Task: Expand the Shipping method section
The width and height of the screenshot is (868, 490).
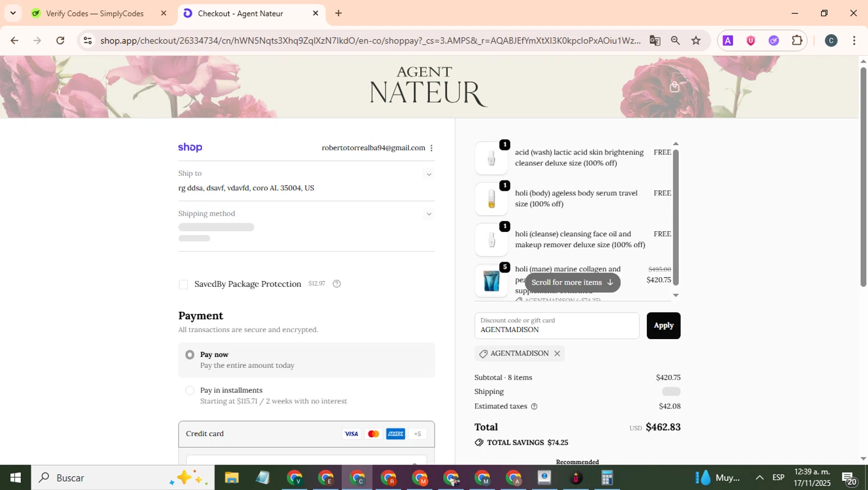Action: click(x=429, y=214)
